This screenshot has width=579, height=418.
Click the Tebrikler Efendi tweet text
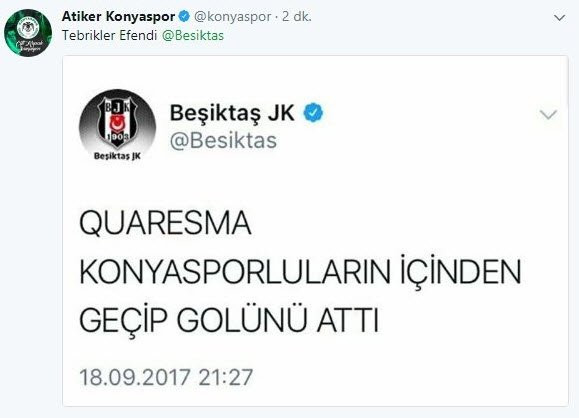[x=109, y=35]
